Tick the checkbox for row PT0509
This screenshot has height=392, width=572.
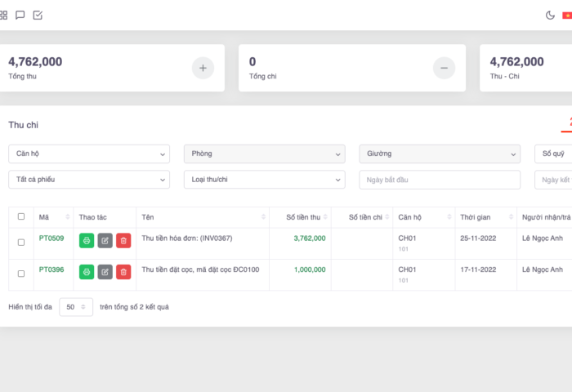(21, 242)
